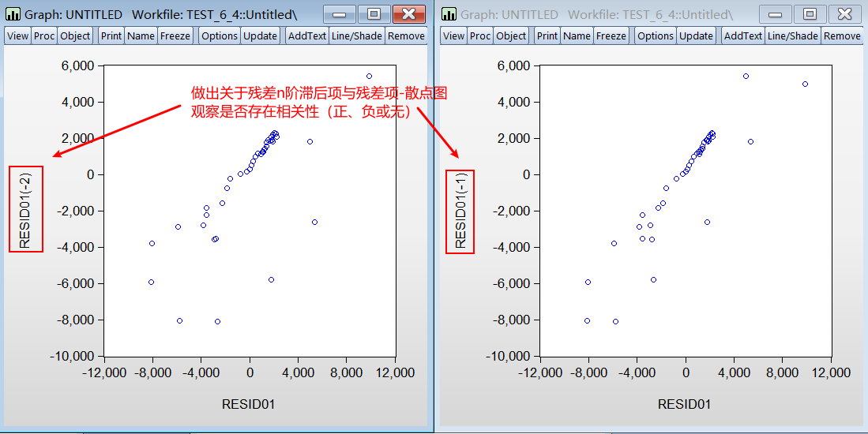This screenshot has width=868, height=434.
Task: Open the View menu in the right graph window
Action: 454,36
